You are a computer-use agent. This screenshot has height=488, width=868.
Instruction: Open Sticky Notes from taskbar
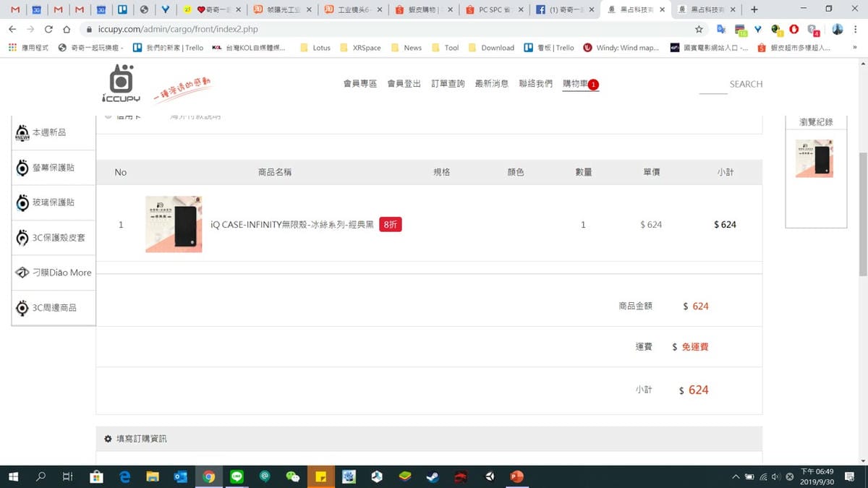[x=320, y=476]
